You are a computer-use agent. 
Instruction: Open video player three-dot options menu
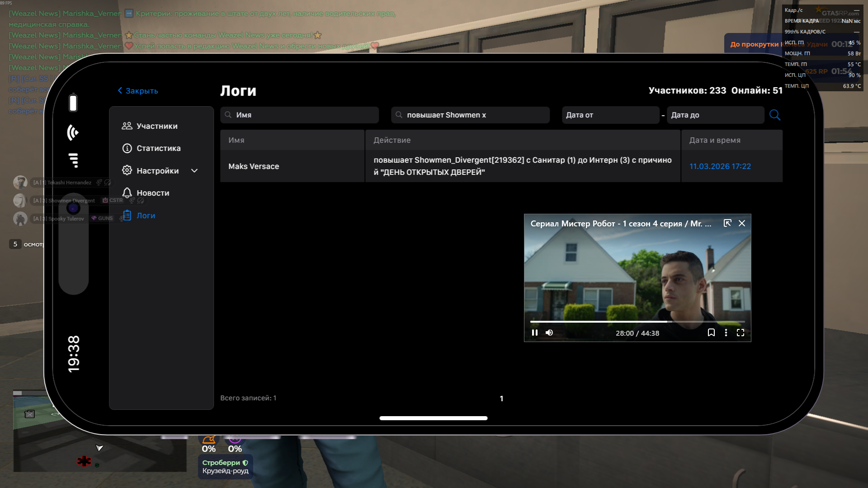(726, 333)
